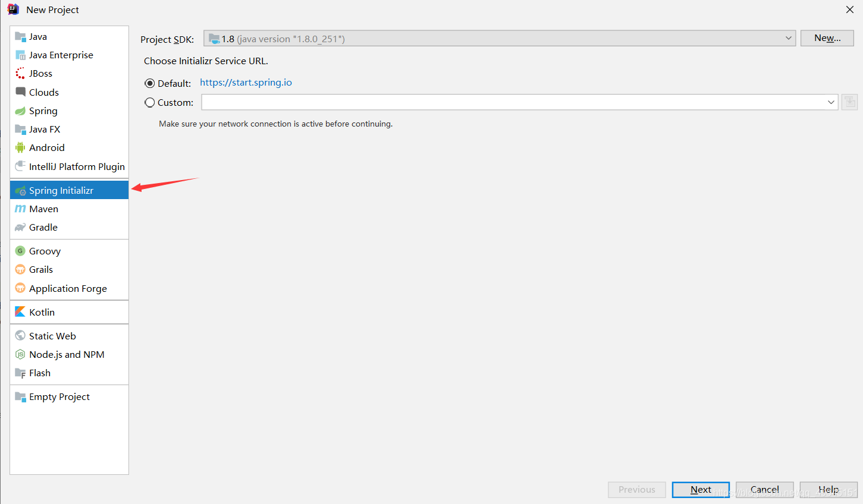The image size is (863, 504).
Task: Choose the Java FX folder icon
Action: click(20, 130)
